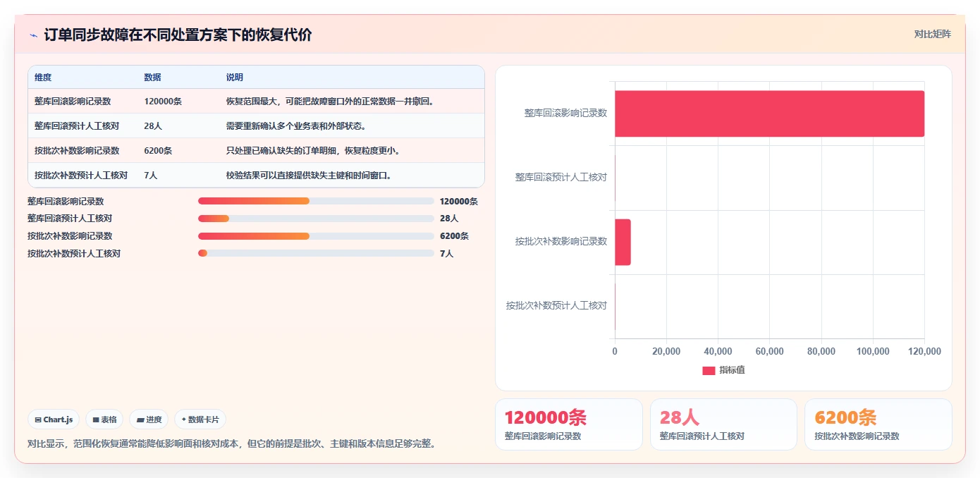The height and width of the screenshot is (478, 980).
Task: Click the short chart bar for 按批次补数影响记录数
Action: 623,242
